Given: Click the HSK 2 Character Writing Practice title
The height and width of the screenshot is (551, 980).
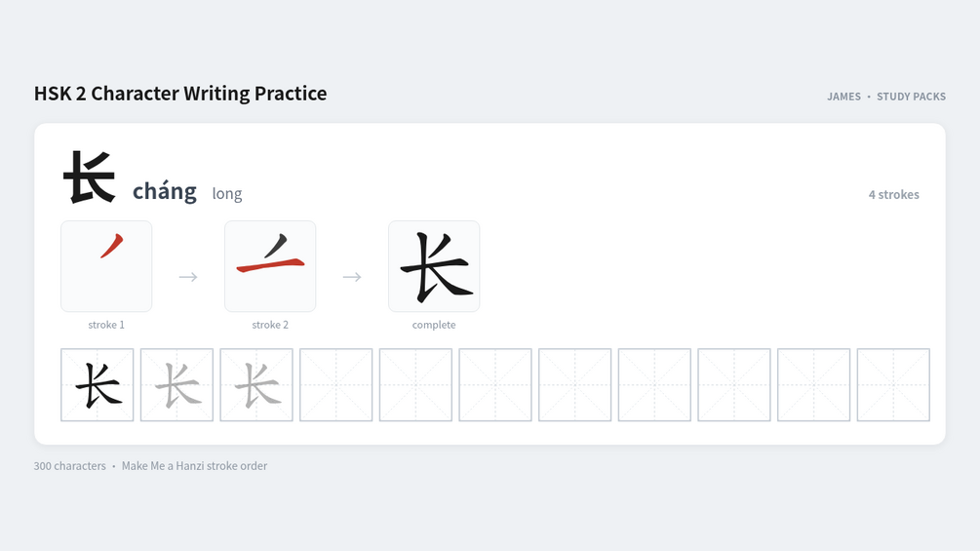Looking at the screenshot, I should [180, 93].
